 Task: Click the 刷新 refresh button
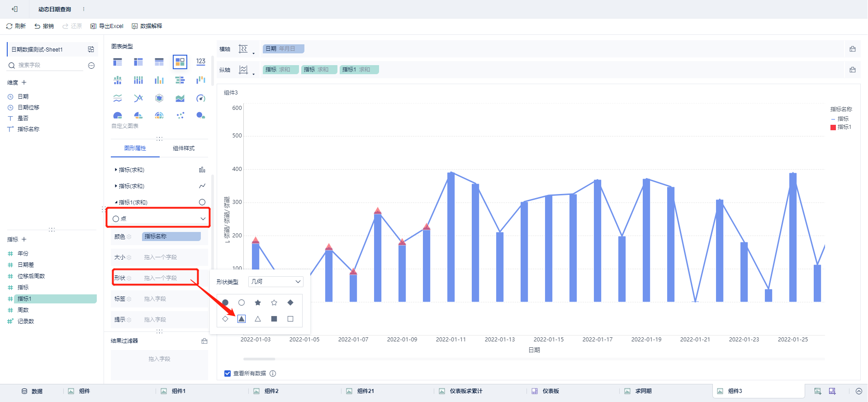coord(16,26)
